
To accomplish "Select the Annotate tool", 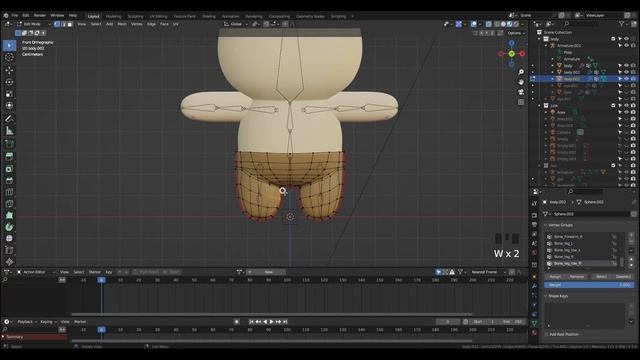I will point(9,119).
